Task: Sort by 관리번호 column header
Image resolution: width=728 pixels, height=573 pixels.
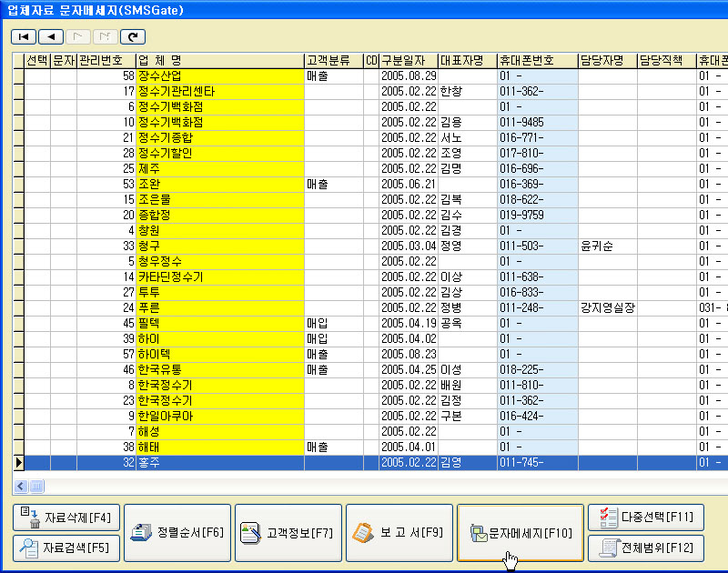Action: click(106, 60)
